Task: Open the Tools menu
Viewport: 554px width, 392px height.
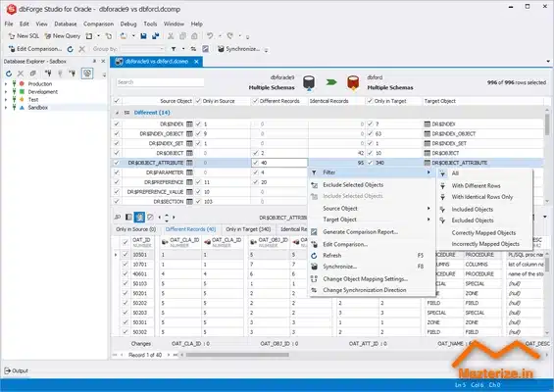Action: coord(150,24)
